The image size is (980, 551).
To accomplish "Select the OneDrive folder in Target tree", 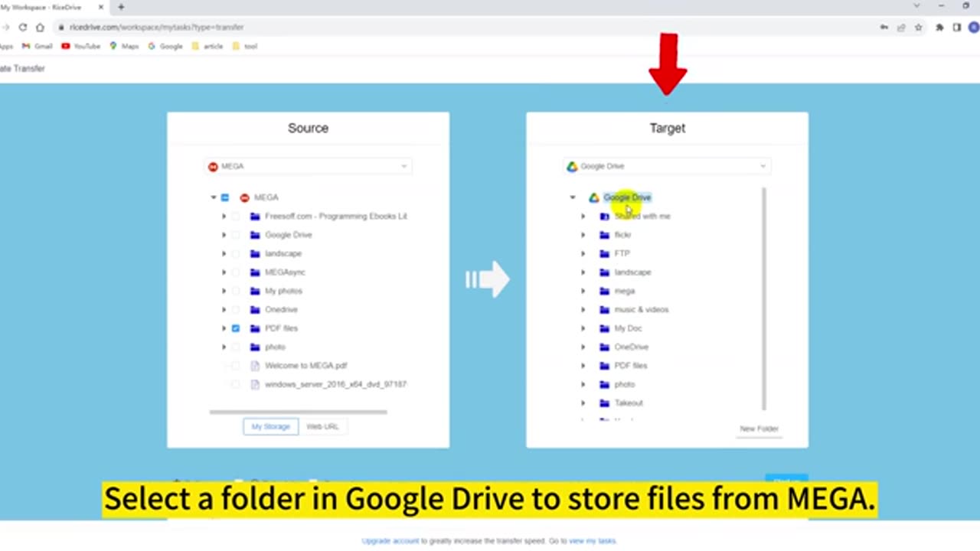I will coord(631,347).
